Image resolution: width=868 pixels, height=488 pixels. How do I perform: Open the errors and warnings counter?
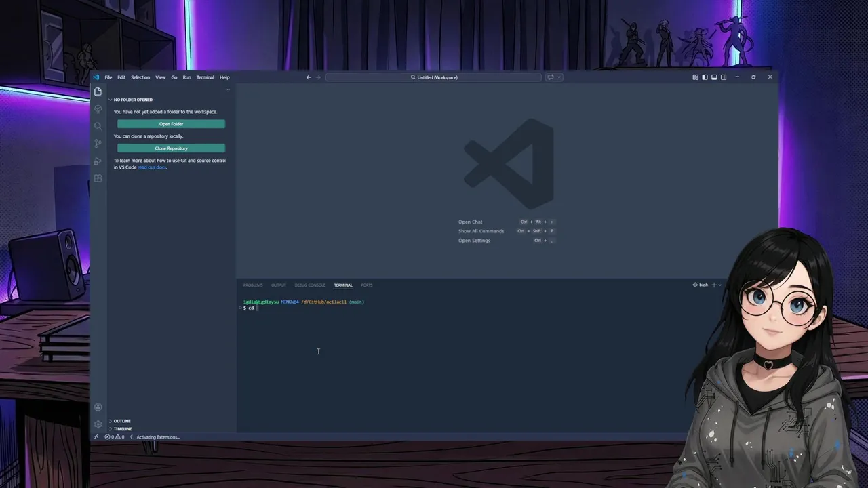(x=115, y=437)
